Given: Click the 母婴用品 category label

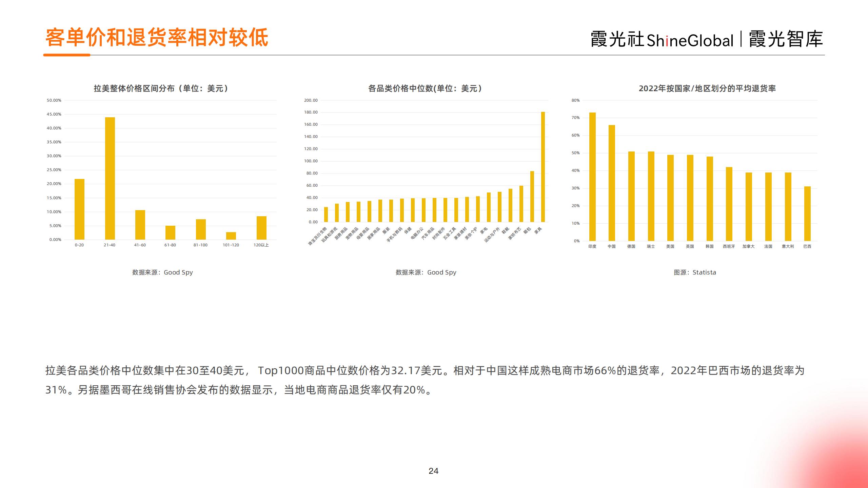Looking at the screenshot, I should 363,233.
